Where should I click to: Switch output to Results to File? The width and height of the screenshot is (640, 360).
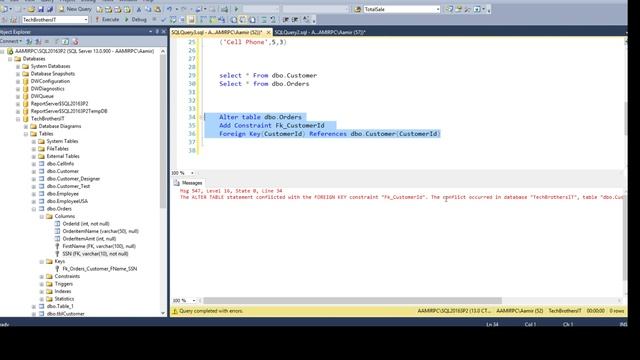coord(252,20)
